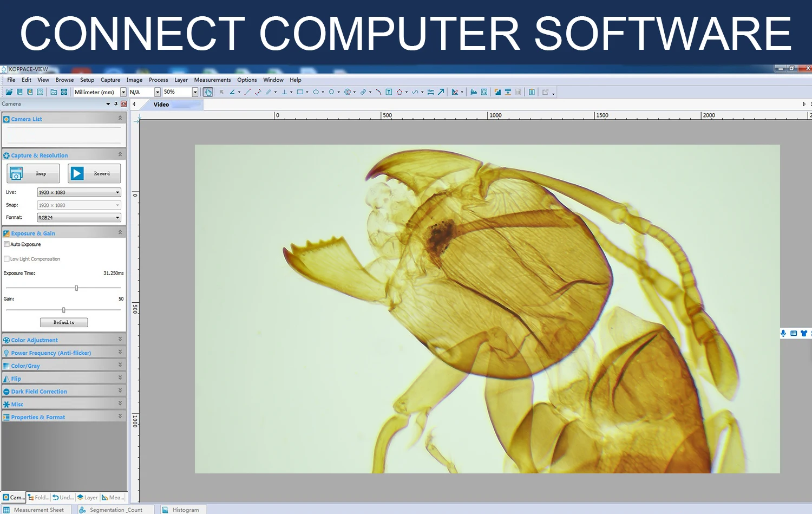Screen dimensions: 812x514
Task: Select the polygon measurement tool
Action: click(400, 92)
